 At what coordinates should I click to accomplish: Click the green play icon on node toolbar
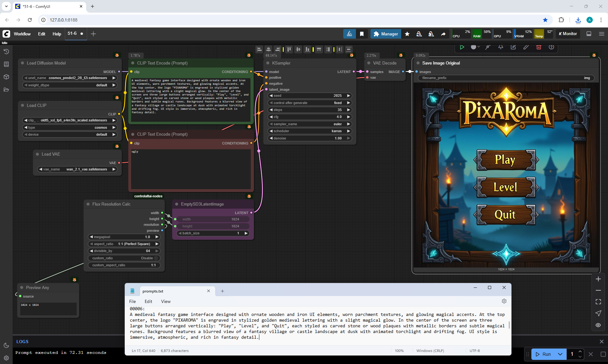(x=462, y=47)
